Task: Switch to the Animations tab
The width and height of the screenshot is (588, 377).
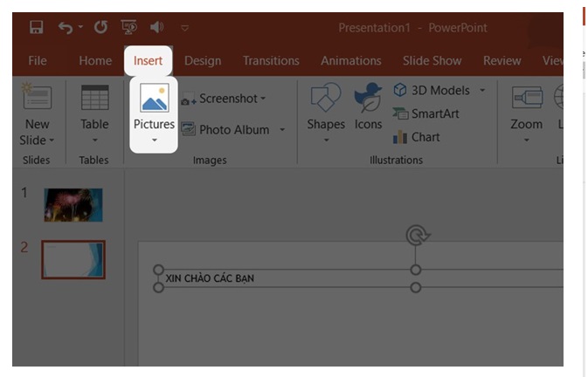Action: tap(350, 61)
